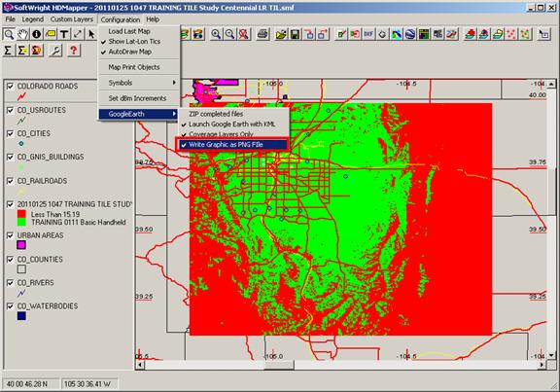The height and width of the screenshot is (392, 560).
Task: Toggle Write Graphic as PNG File
Action: coord(233,145)
